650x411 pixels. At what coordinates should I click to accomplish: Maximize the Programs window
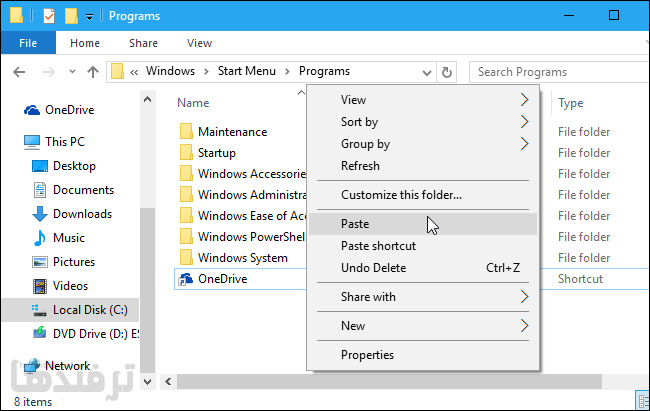tap(614, 15)
